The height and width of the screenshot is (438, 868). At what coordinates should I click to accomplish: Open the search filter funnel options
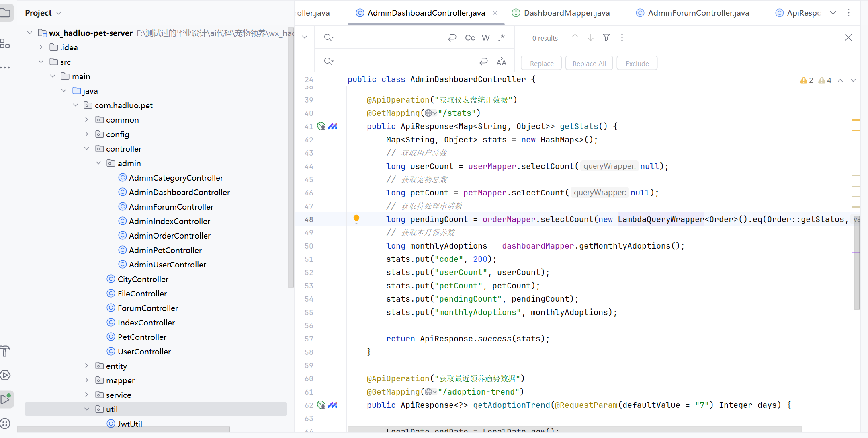tap(606, 37)
